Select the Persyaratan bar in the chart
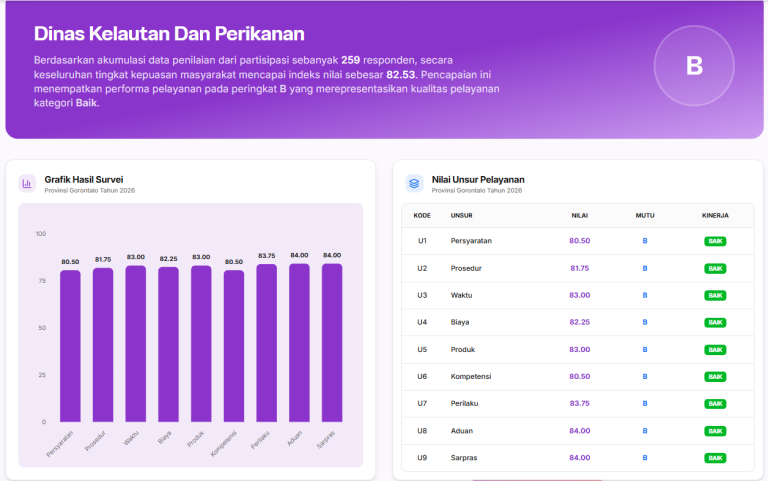The image size is (768, 481). tap(70, 346)
